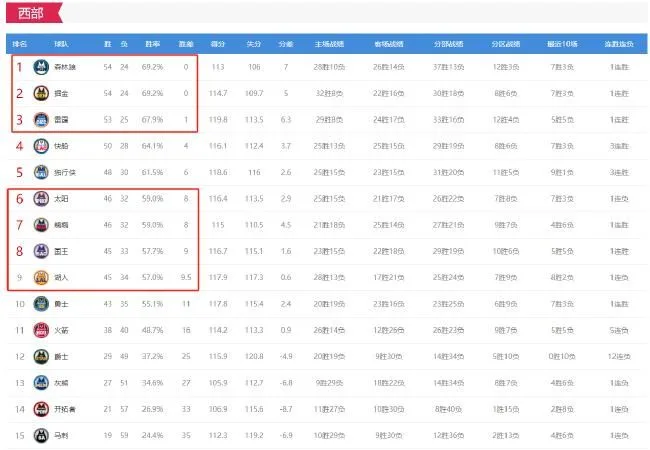Click the -8.7 point differential for 开拓者
The width and height of the screenshot is (650, 450).
point(286,409)
